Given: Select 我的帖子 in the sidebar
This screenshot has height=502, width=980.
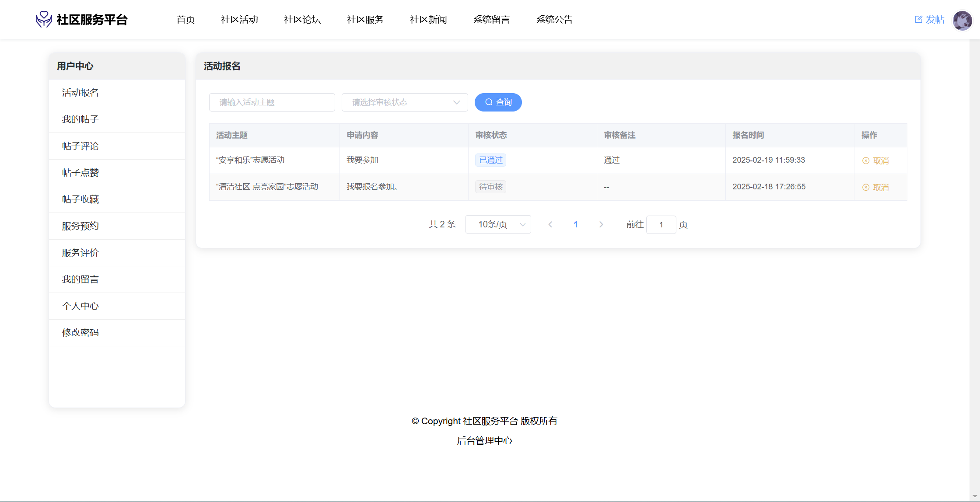Looking at the screenshot, I should [x=80, y=119].
